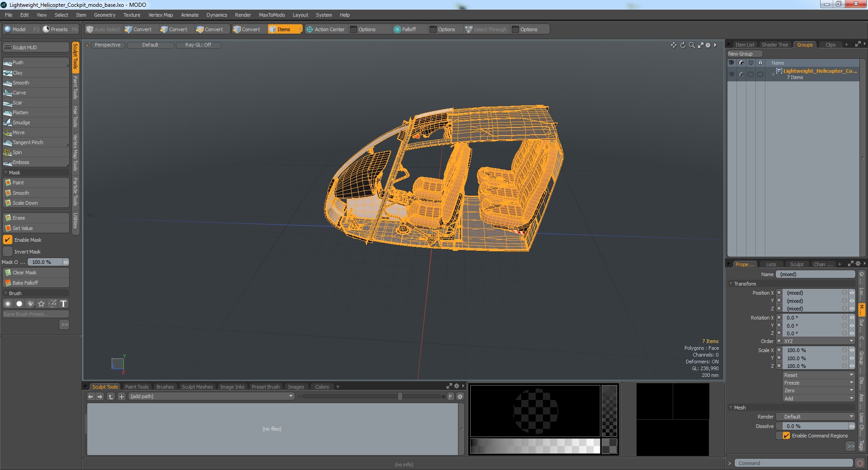The width and height of the screenshot is (868, 470).
Task: Click the viewport rotate icon
Action: click(683, 45)
